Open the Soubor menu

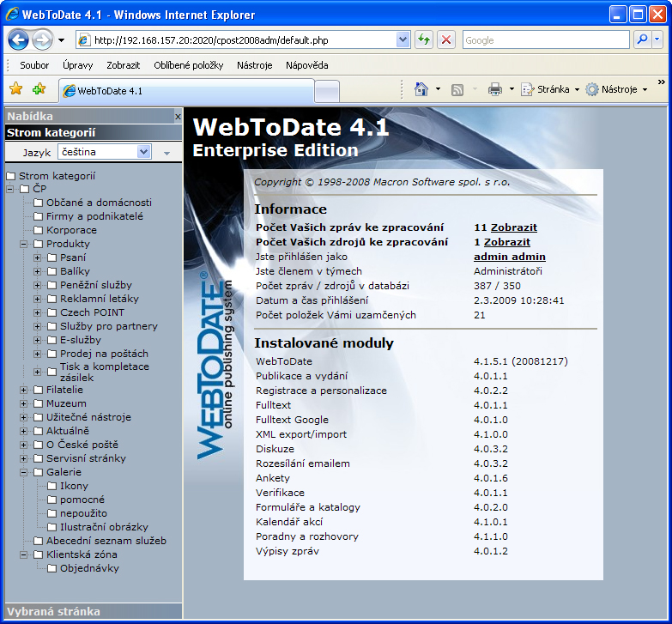point(34,65)
